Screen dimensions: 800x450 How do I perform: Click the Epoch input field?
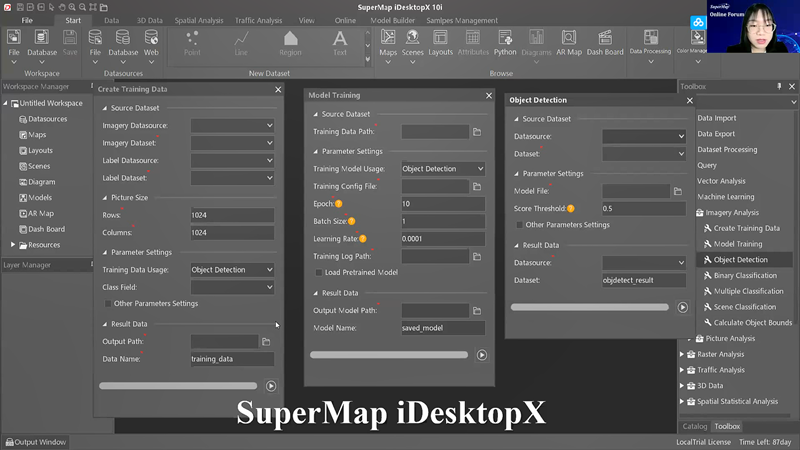point(443,204)
